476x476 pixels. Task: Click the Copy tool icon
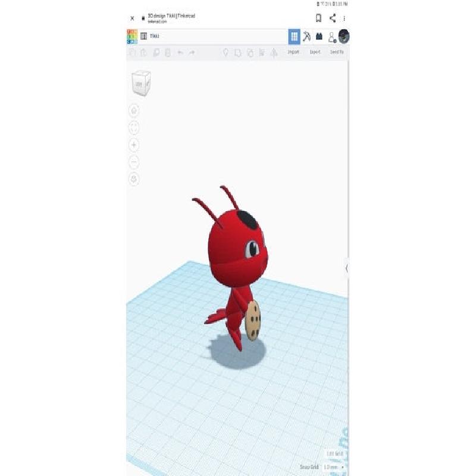coord(131,52)
